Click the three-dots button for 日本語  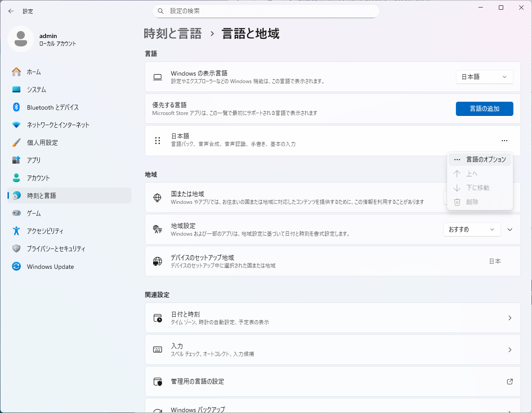[504, 141]
